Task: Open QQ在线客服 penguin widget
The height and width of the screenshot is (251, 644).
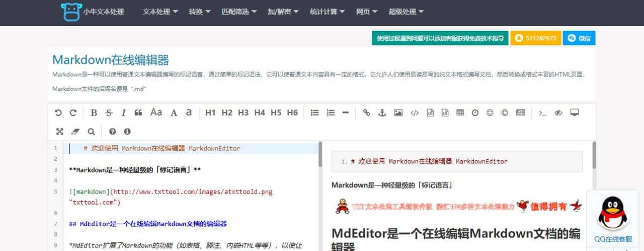Action: click(x=613, y=218)
